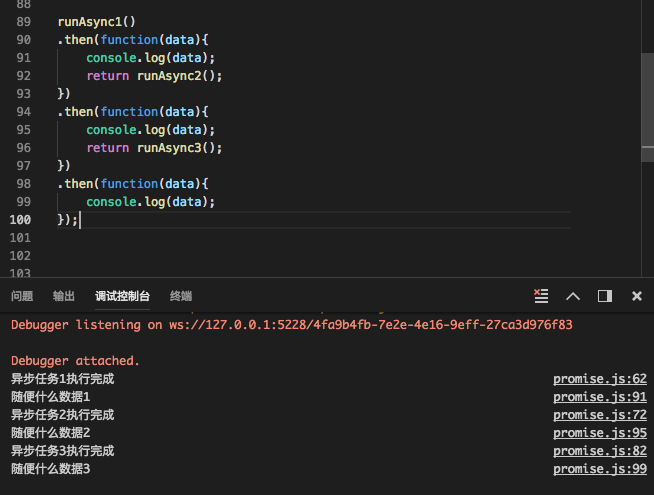Close the bottom panel with the X icon
The image size is (654, 495).
pyautogui.click(x=636, y=296)
